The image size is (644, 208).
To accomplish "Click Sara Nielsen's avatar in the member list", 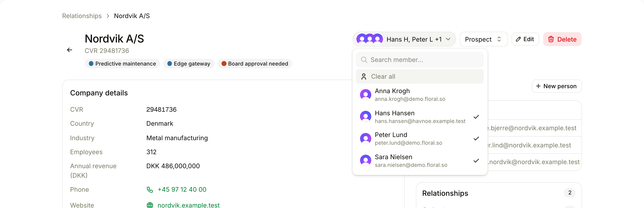I will (365, 160).
